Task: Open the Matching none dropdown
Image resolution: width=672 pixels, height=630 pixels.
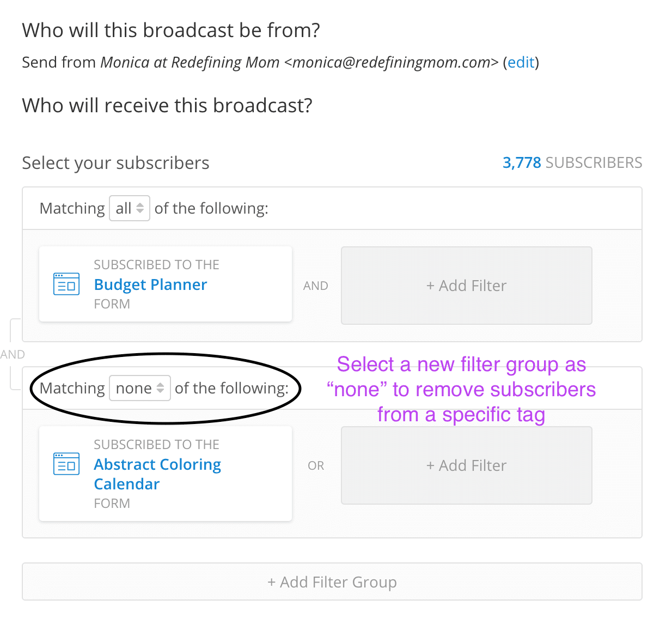Action: [x=140, y=388]
